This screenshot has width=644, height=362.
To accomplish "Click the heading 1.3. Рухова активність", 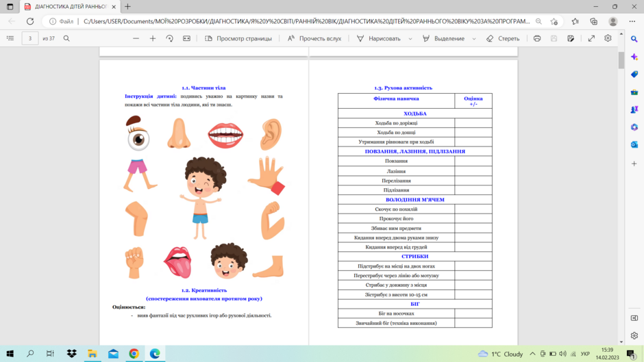I will (403, 88).
